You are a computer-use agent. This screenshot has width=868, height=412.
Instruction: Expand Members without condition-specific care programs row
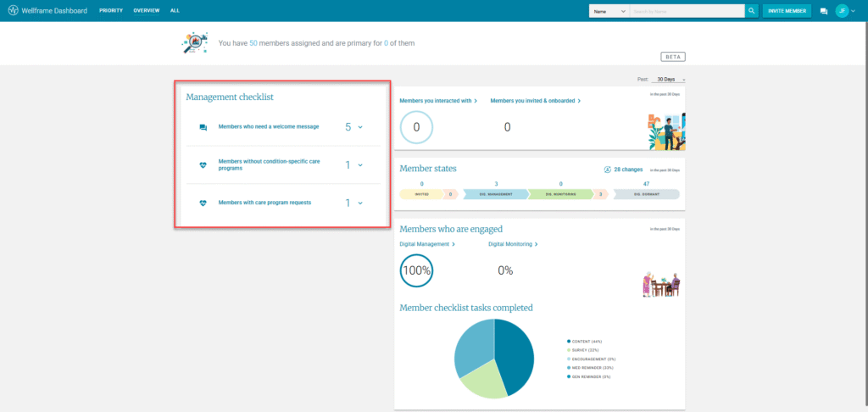tap(360, 165)
